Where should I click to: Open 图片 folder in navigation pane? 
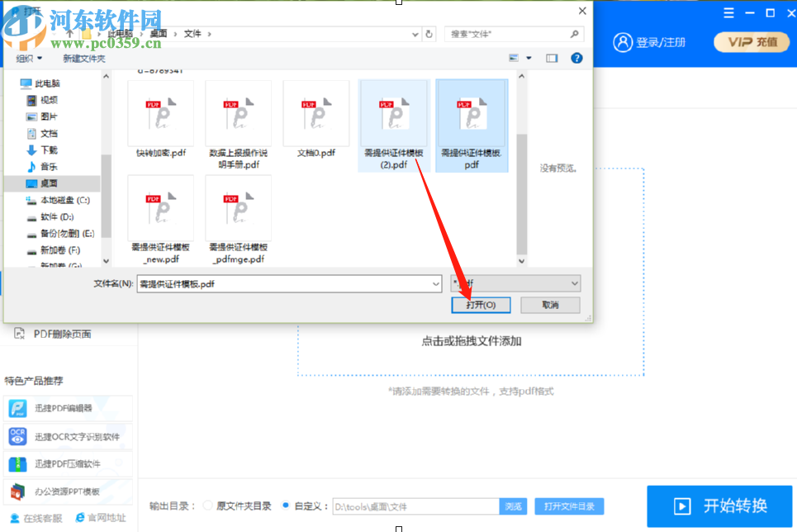click(x=43, y=116)
